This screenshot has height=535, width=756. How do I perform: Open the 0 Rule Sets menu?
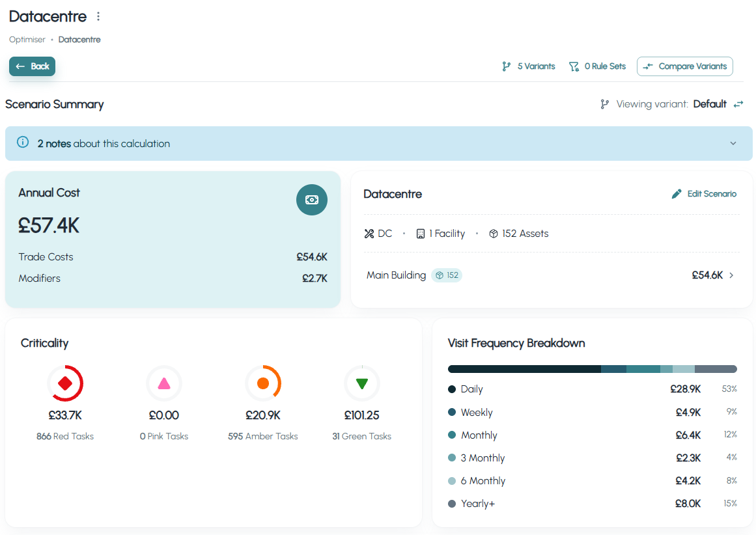coord(597,66)
